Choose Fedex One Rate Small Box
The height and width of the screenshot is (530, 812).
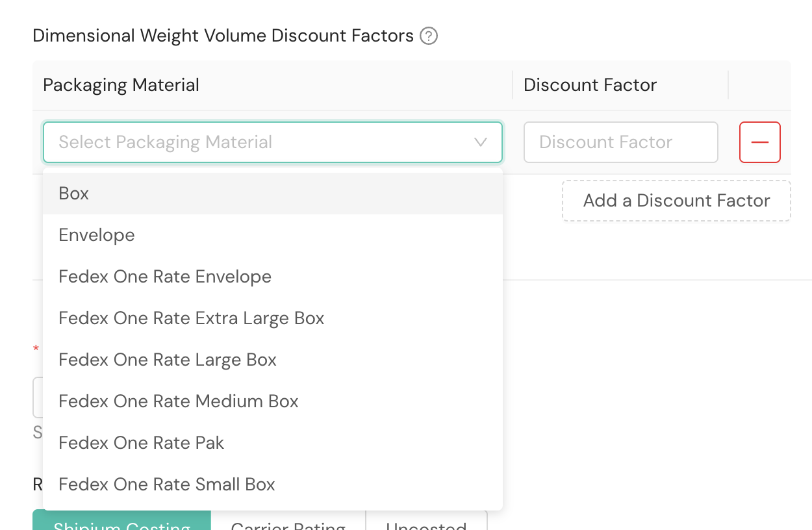[167, 485]
